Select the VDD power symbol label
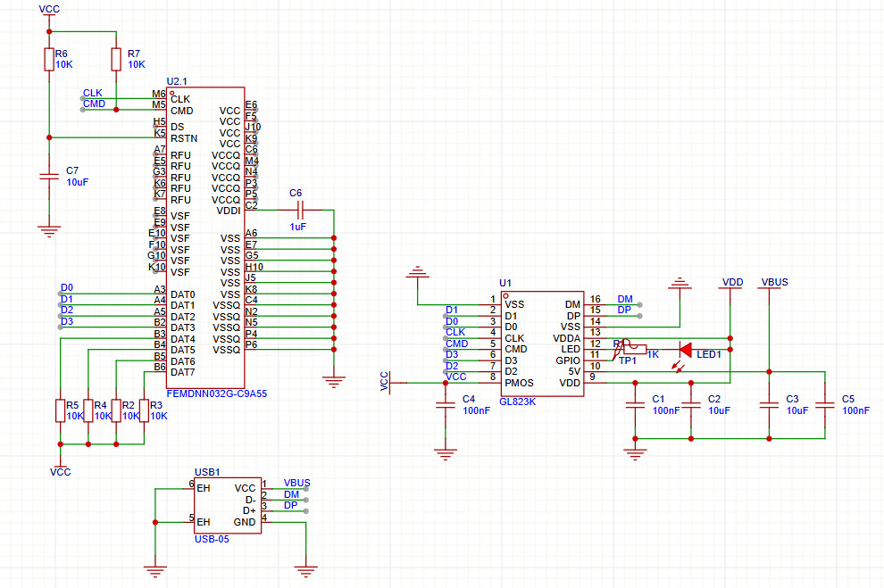This screenshot has height=588, width=884. coord(732,282)
